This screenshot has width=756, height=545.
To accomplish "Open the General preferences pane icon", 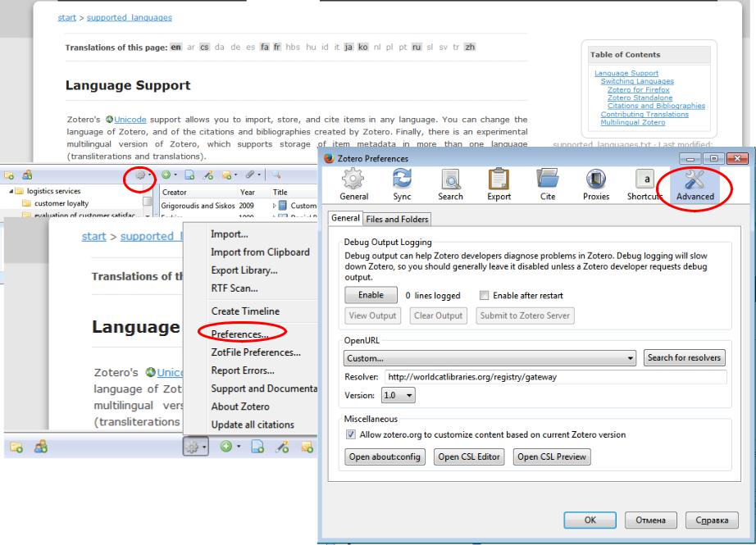I will [353, 184].
